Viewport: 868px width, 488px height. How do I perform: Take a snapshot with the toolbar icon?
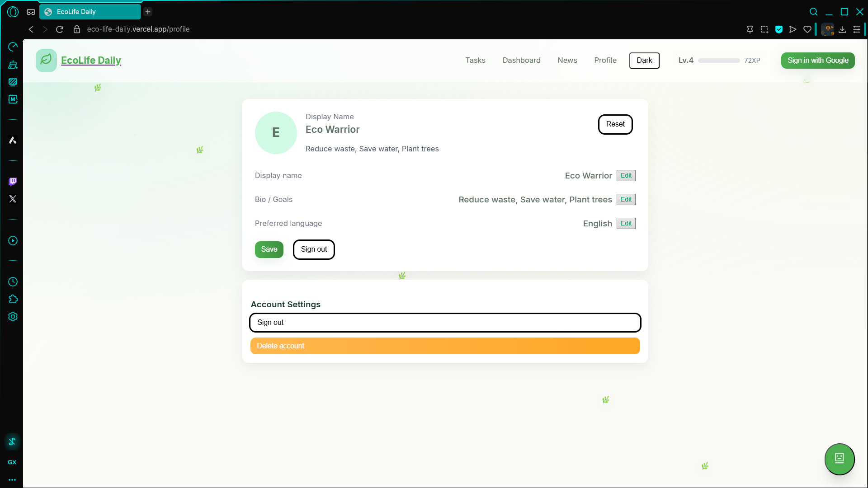coord(764,29)
